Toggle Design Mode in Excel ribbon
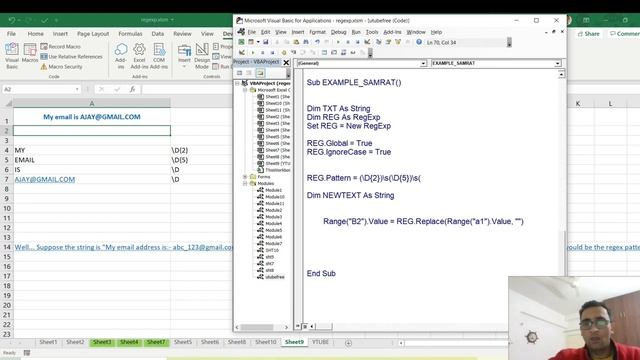 tap(202, 56)
